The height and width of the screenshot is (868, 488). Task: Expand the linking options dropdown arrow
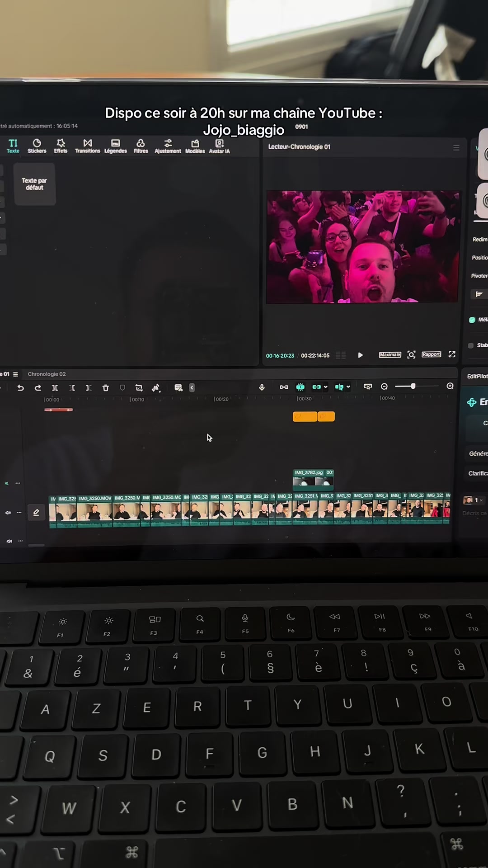(x=325, y=387)
